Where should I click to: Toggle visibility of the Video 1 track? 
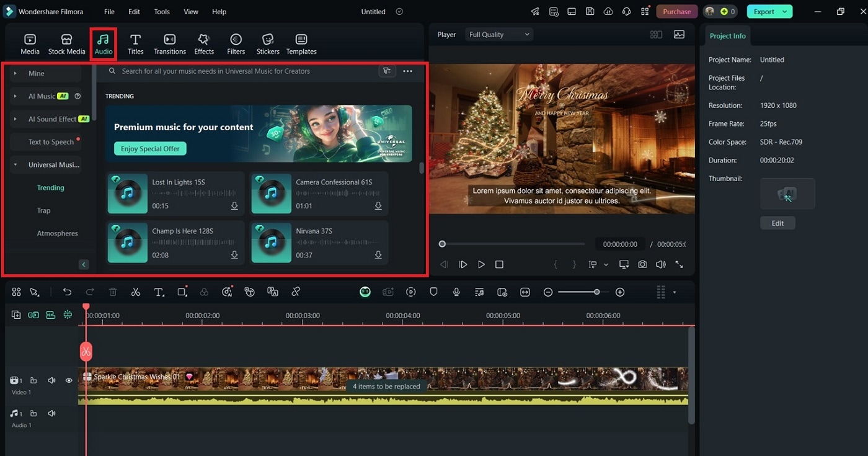(69, 380)
